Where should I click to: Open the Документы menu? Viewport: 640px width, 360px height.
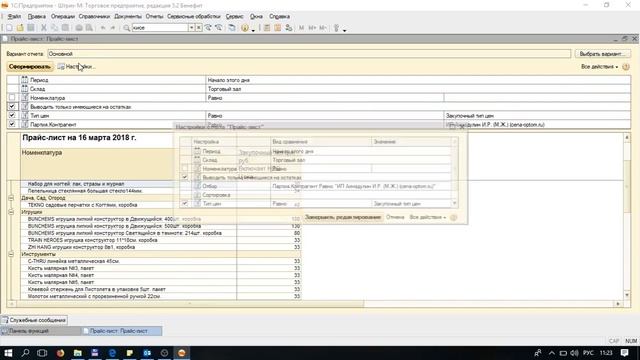[x=128, y=16]
